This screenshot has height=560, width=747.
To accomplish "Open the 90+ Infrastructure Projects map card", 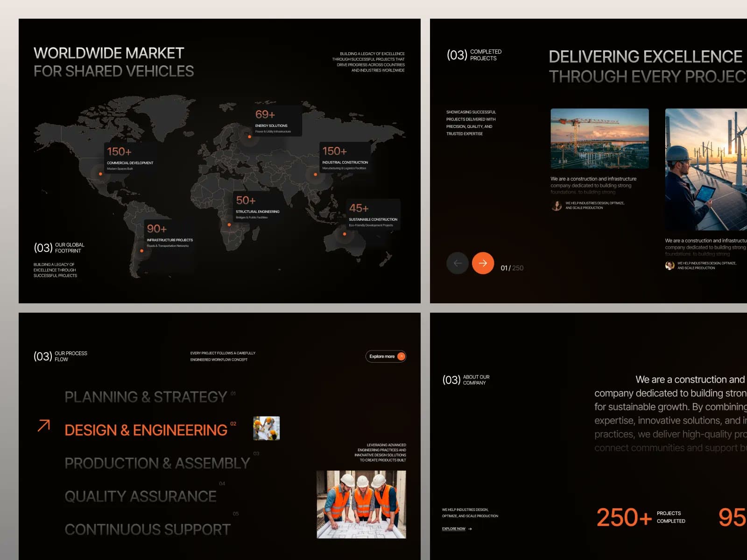I will tap(169, 235).
